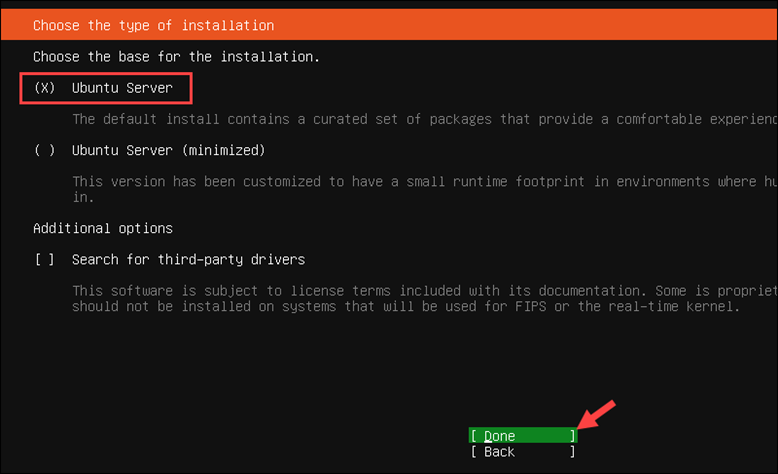778x474 pixels.
Task: Click empty area of the orange header bar
Action: [526, 25]
